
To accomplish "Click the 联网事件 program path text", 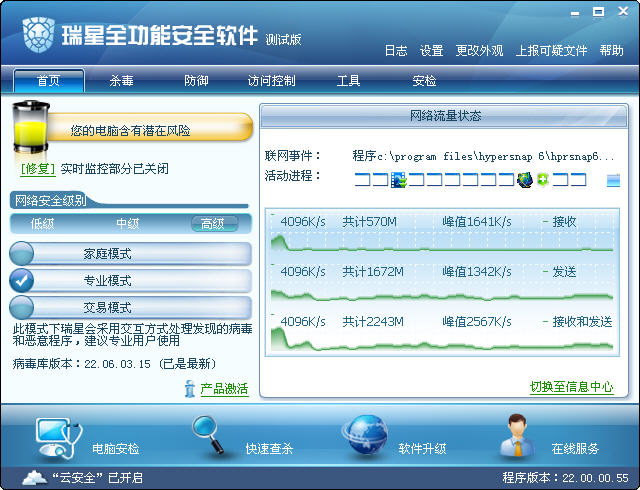I will point(483,156).
